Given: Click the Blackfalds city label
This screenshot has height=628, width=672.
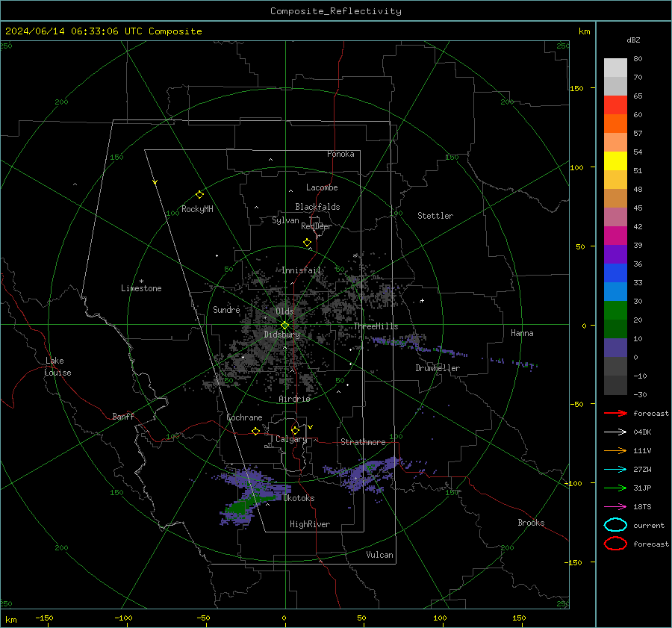Looking at the screenshot, I should pos(317,207).
